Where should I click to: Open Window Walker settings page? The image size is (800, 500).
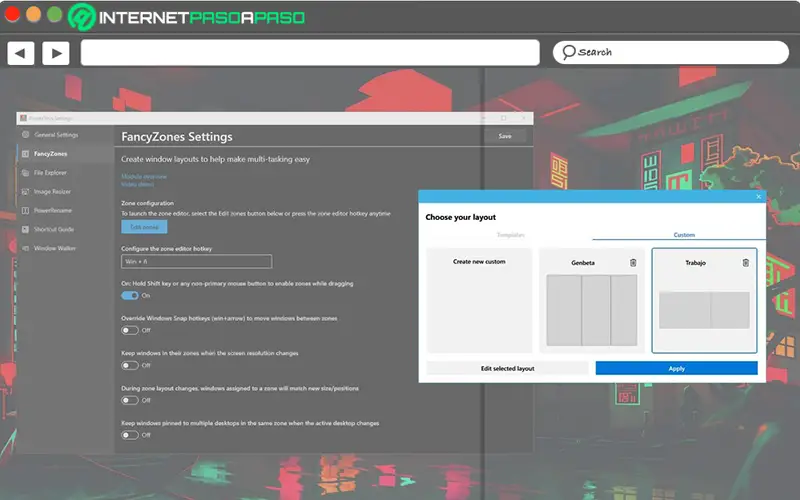click(55, 248)
